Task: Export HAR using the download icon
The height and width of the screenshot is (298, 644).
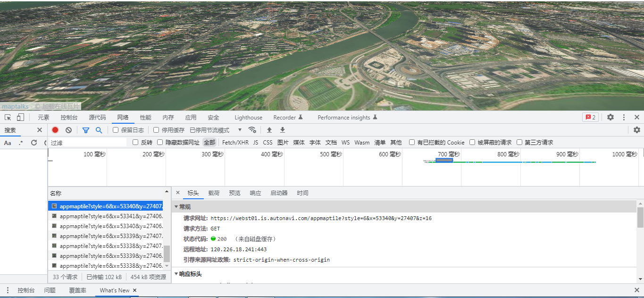Action: pyautogui.click(x=282, y=130)
